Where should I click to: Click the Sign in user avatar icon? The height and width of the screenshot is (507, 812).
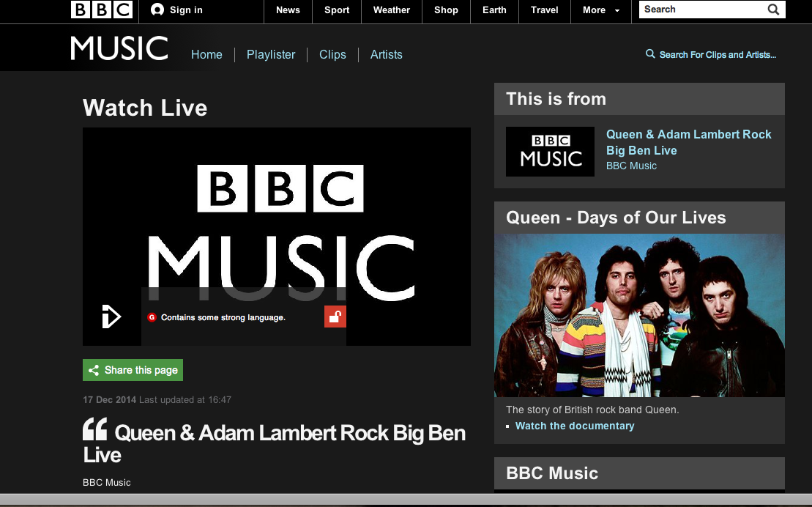point(157,10)
